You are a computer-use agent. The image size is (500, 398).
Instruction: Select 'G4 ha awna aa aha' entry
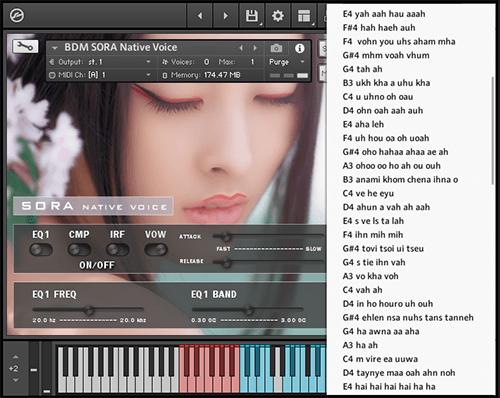coord(381,331)
